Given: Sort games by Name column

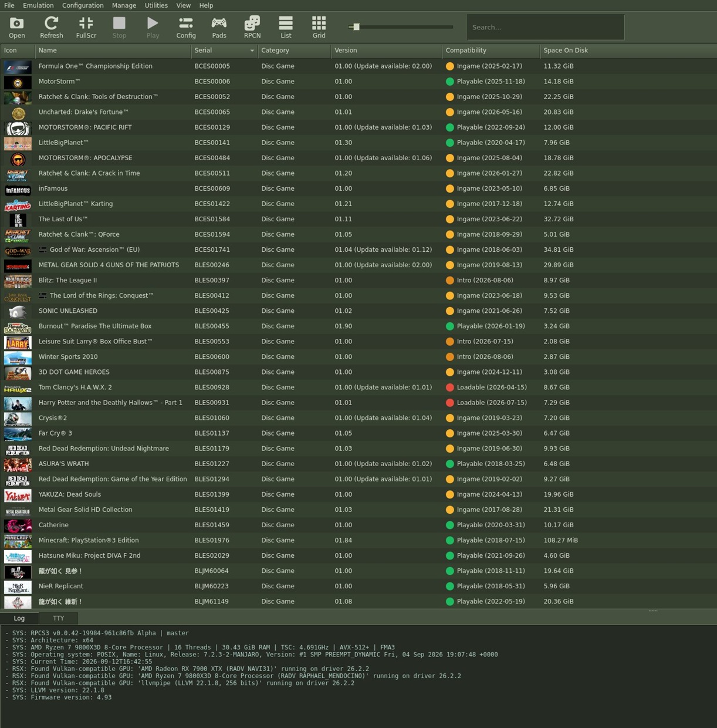Looking at the screenshot, I should click(113, 50).
